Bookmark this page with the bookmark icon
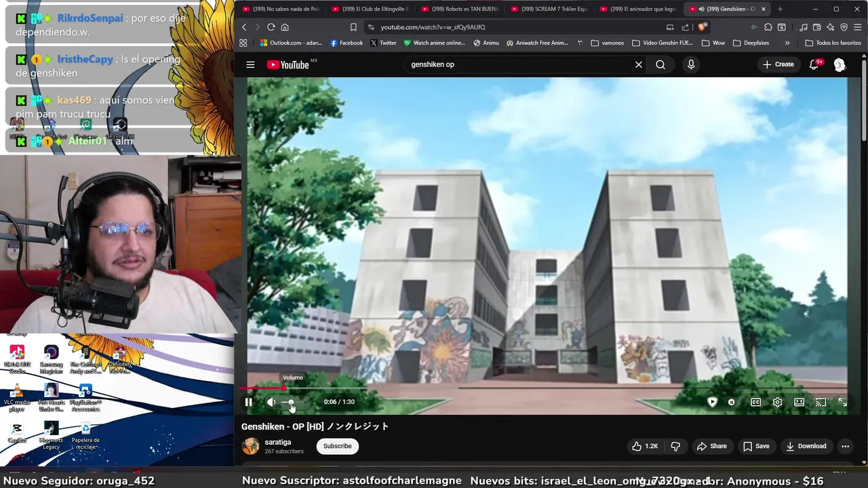The image size is (868, 488). 353,27
